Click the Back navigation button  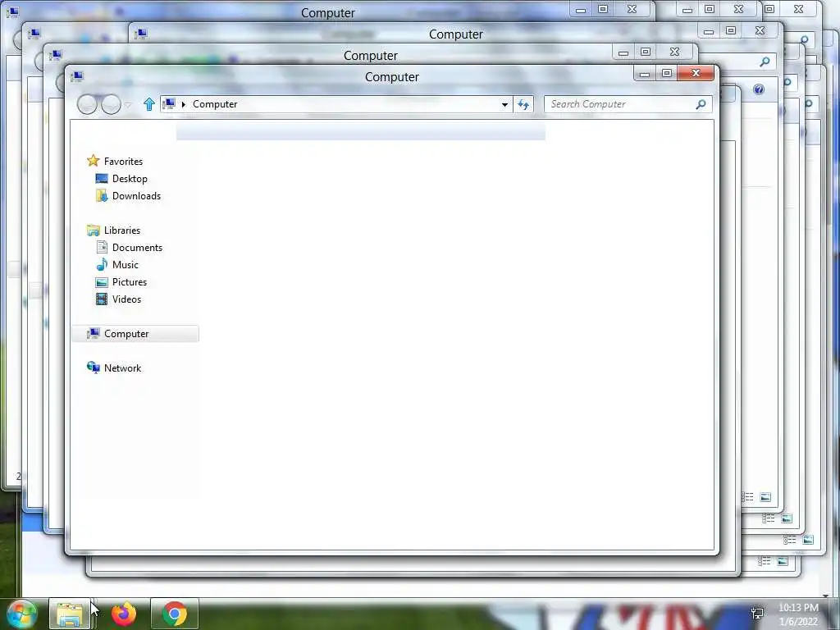point(87,104)
